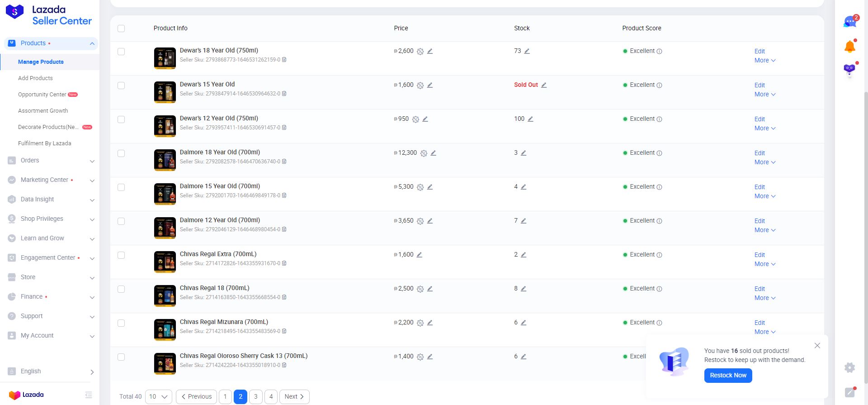Click the Product Score info icon for Dalmore 15 Year Old
Screen dimensions: 868x405
tap(659, 187)
